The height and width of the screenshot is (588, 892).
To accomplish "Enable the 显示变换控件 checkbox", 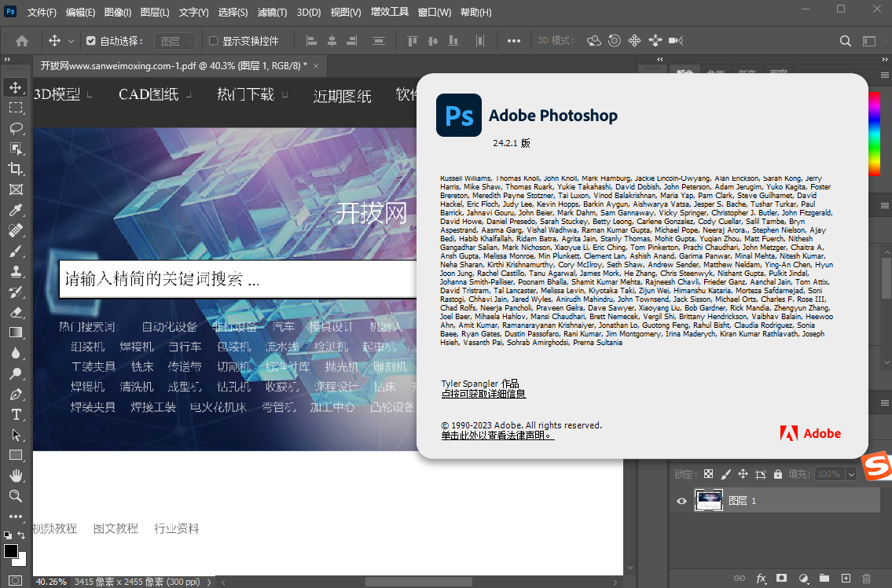I will (x=213, y=41).
